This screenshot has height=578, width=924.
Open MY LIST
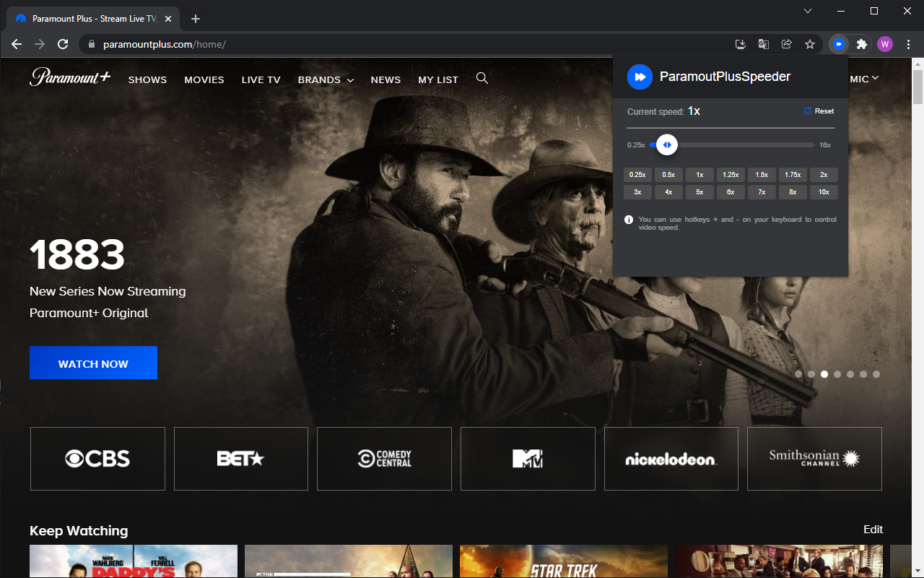(x=438, y=79)
